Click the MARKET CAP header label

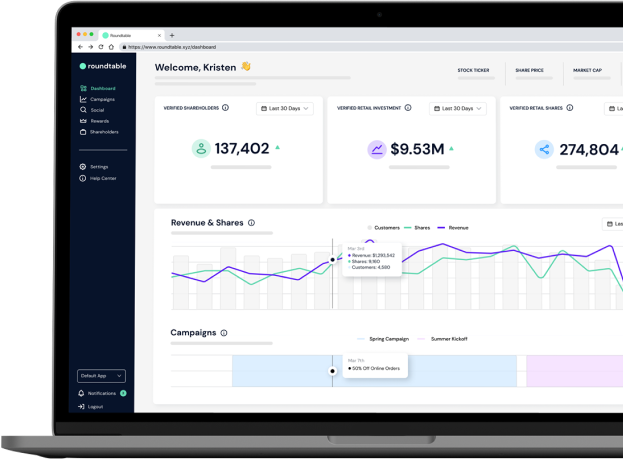tap(587, 70)
